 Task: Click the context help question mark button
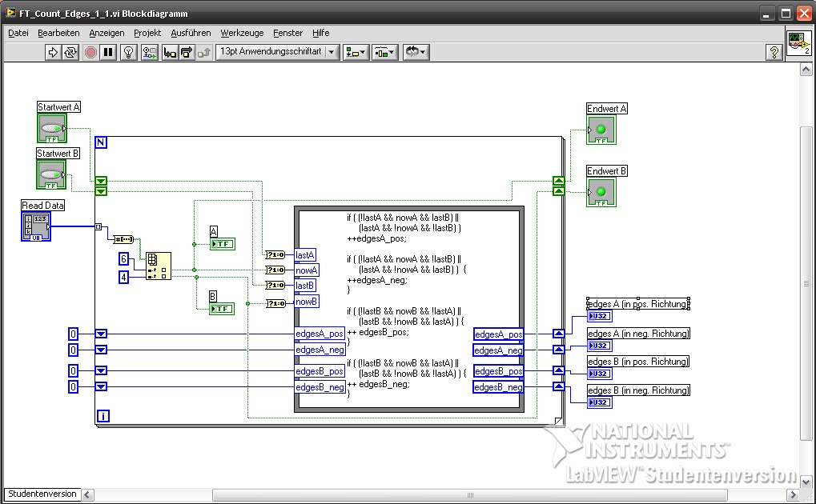(x=774, y=52)
